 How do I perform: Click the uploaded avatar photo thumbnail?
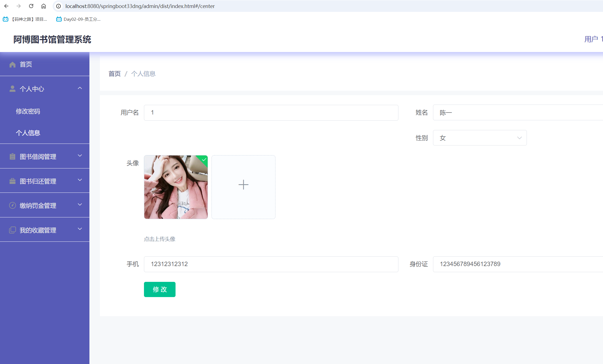(x=176, y=187)
